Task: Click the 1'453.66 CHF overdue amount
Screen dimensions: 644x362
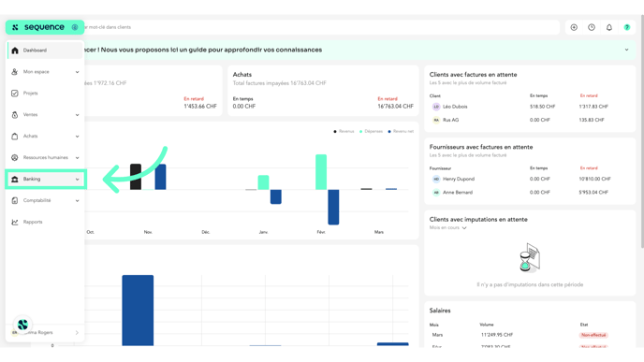Action: (200, 107)
